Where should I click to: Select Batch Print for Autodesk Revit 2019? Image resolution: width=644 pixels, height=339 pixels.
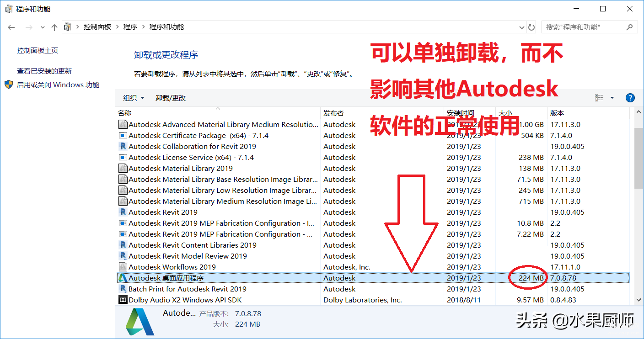[x=373, y=289]
